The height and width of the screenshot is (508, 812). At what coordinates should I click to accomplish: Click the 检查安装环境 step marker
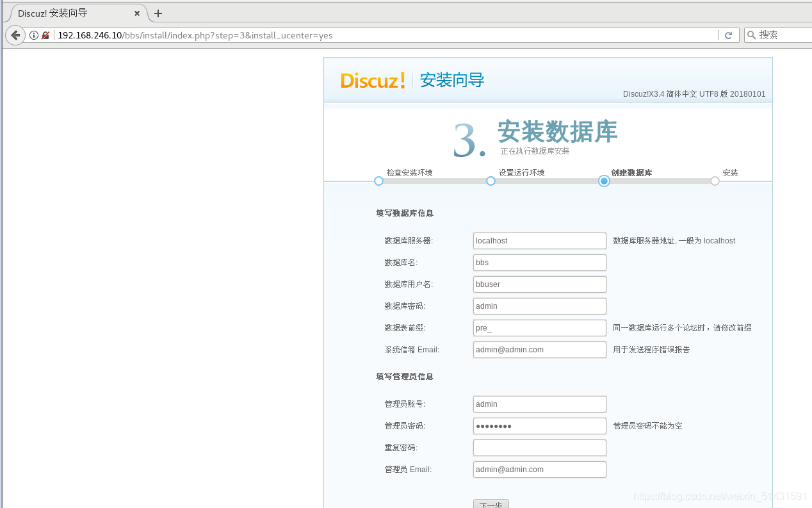tap(378, 181)
